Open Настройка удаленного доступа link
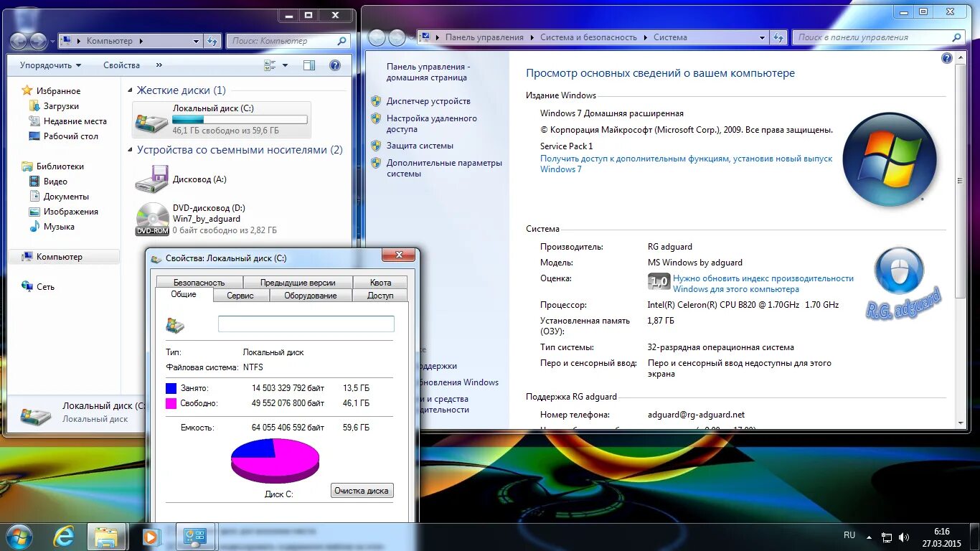Screen dimensions: 980x551 tap(431, 123)
